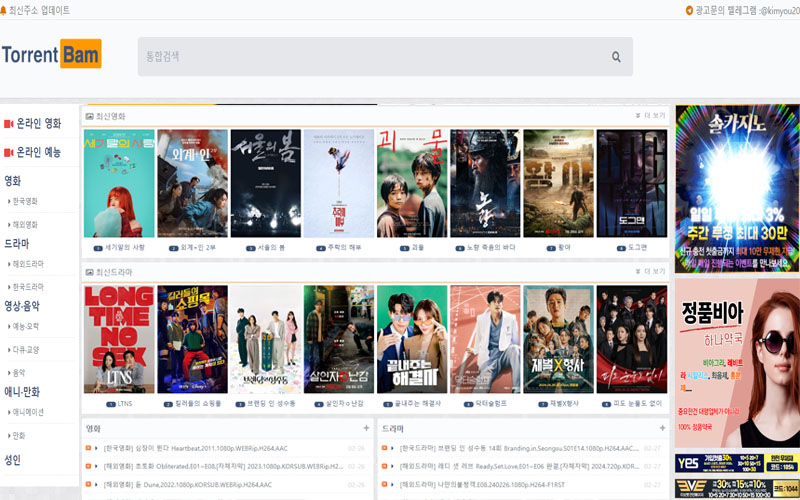The height and width of the screenshot is (500, 800).
Task: Click the search magnifier icon
Action: (616, 57)
